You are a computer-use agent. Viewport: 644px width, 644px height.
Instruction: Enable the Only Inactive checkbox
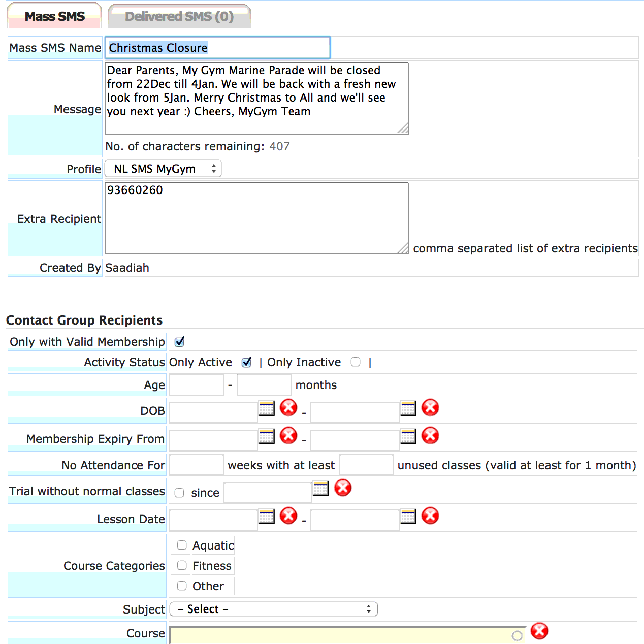(356, 362)
